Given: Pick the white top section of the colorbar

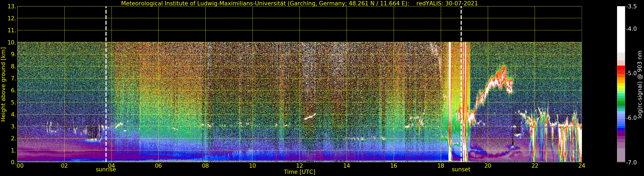Looking at the screenshot, I should tap(621, 29).
